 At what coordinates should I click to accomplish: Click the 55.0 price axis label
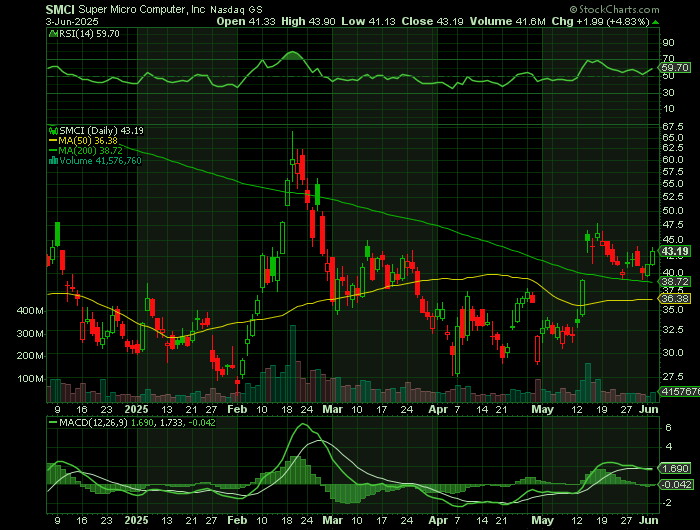tap(673, 184)
